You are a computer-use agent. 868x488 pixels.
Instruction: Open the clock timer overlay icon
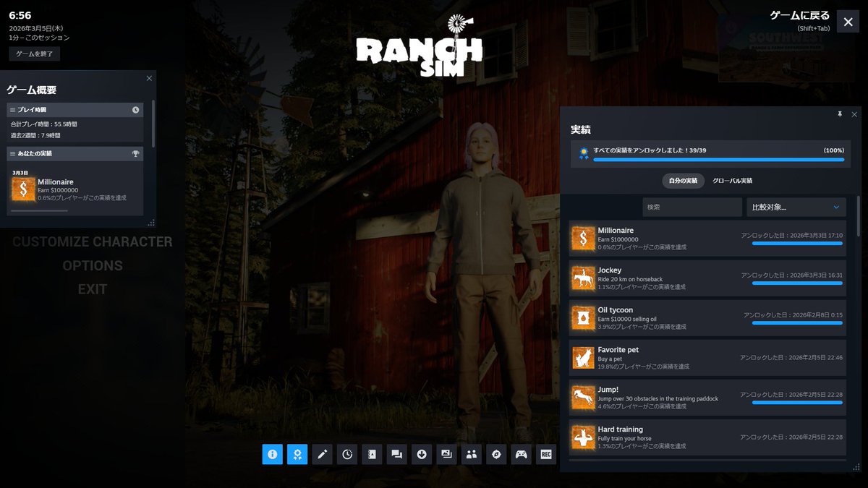click(x=347, y=454)
